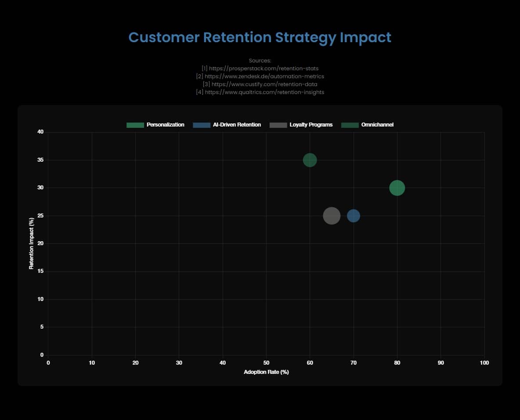Click the dark green Omnichannel legend swatch
Image resolution: width=520 pixels, height=420 pixels.
click(350, 125)
